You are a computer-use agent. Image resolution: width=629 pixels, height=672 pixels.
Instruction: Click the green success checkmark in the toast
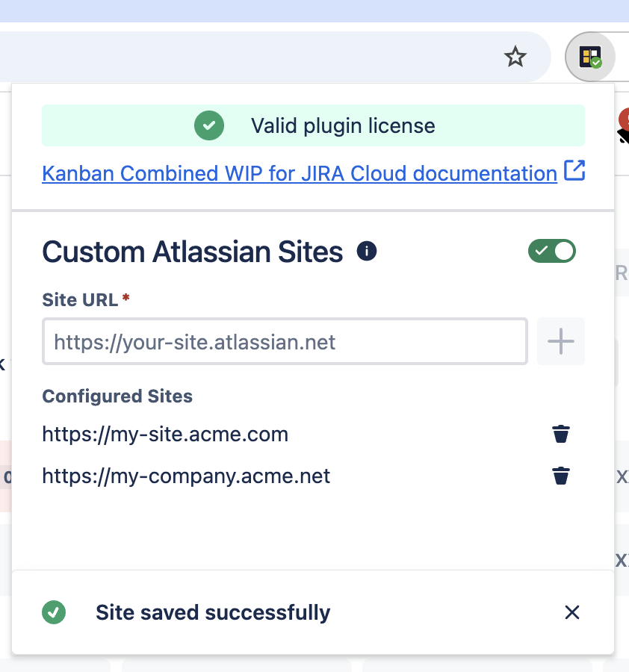[54, 613]
